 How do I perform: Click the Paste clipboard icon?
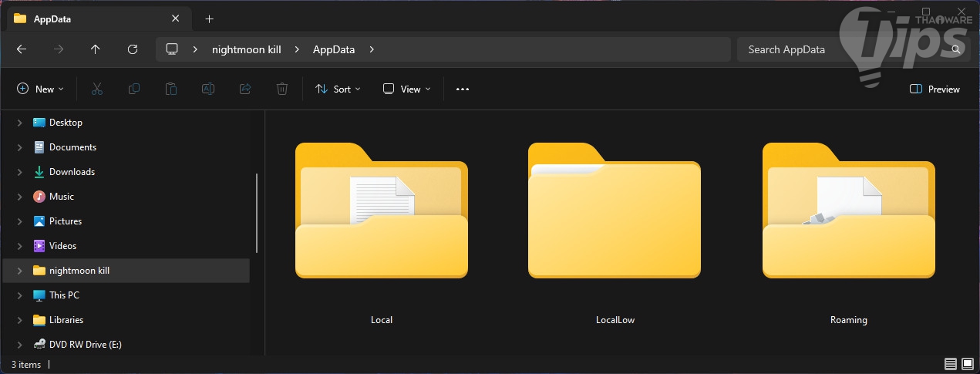(x=171, y=89)
